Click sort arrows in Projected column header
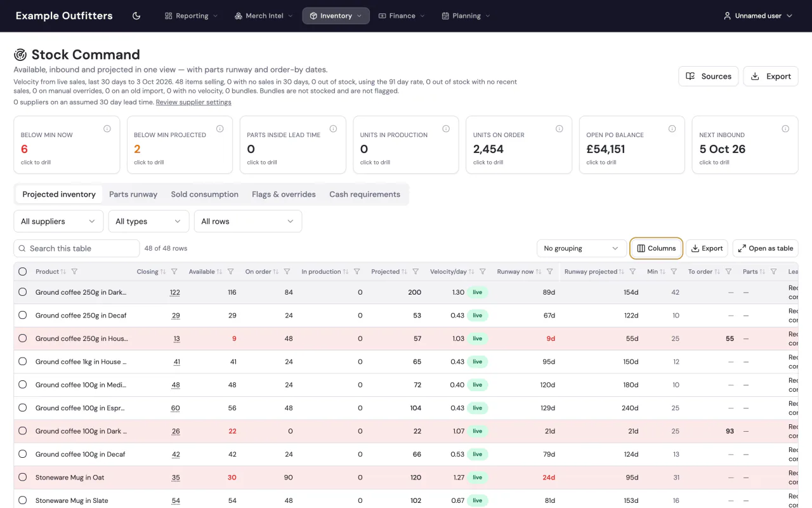 pos(405,272)
